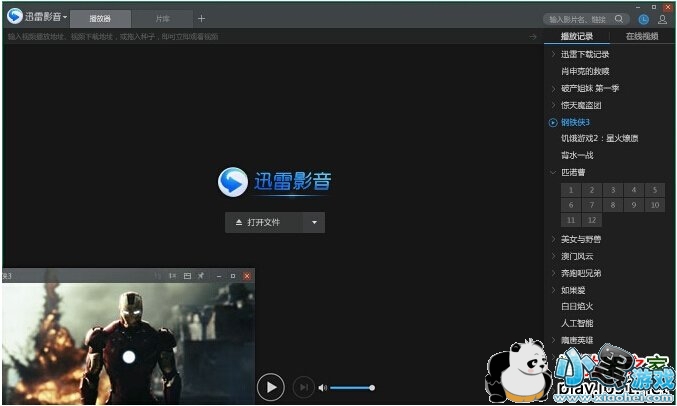Viewport: 677px width, 406px height.
Task: Select 匹诺曹 episode 3
Action: 613,190
